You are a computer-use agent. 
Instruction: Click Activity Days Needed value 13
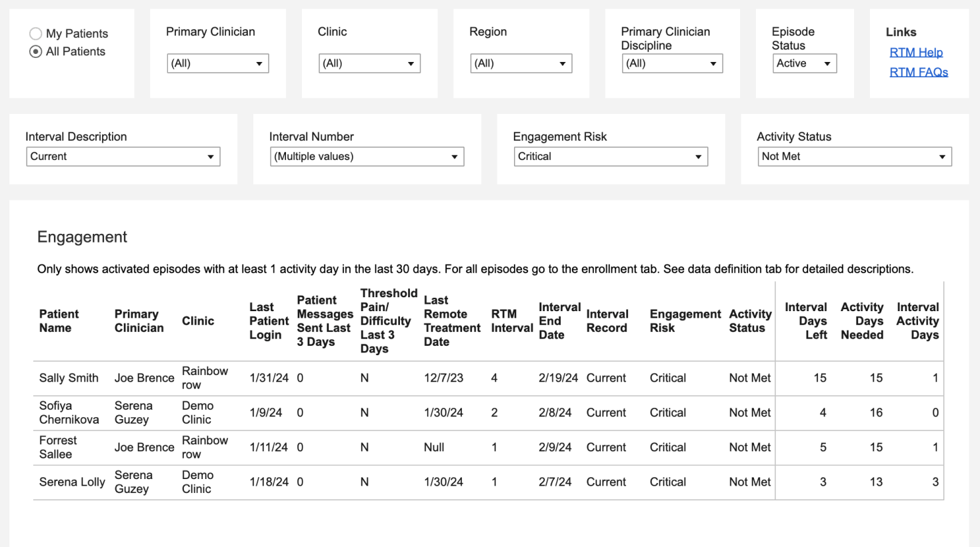pyautogui.click(x=876, y=482)
